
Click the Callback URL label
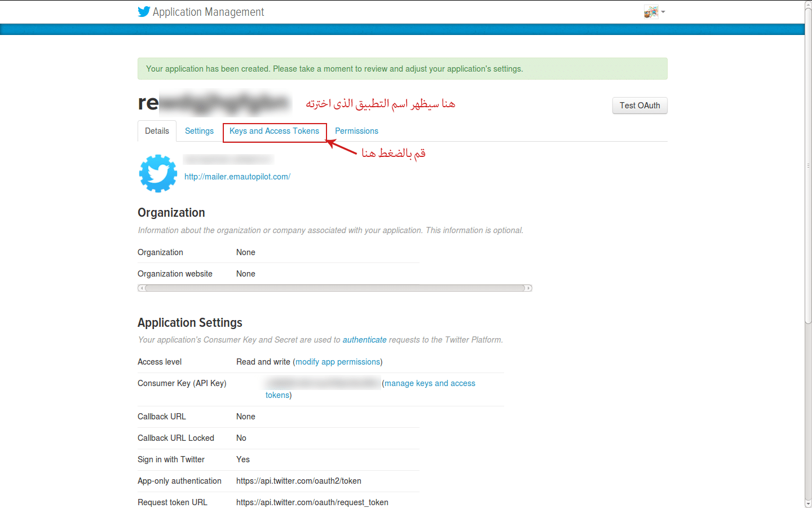(162, 417)
